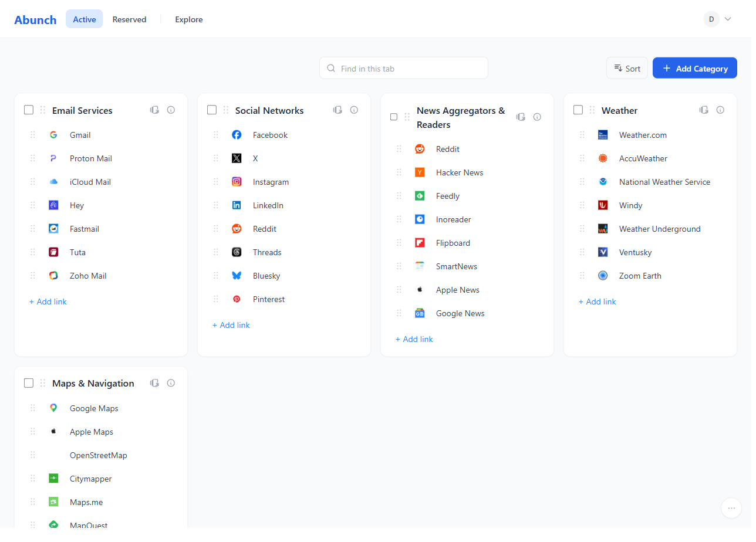Click the D user avatar
The image size is (756, 542).
(x=711, y=19)
